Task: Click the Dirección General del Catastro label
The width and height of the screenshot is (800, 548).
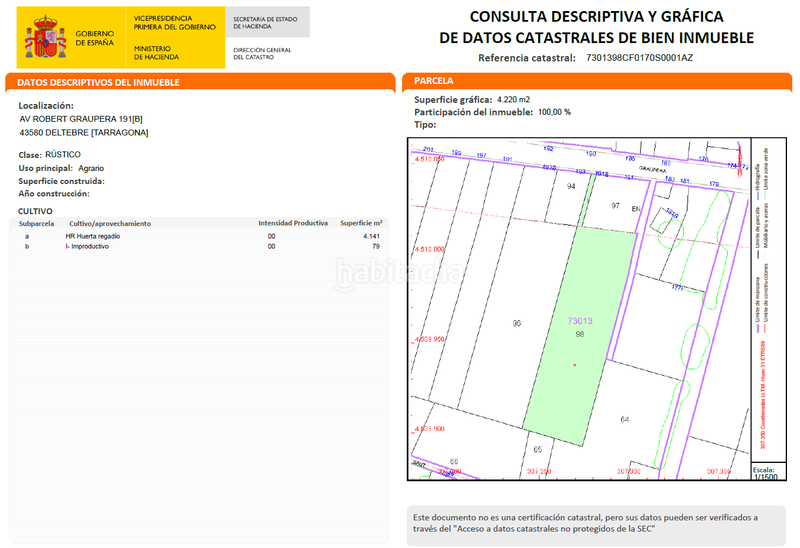Action: [x=262, y=53]
